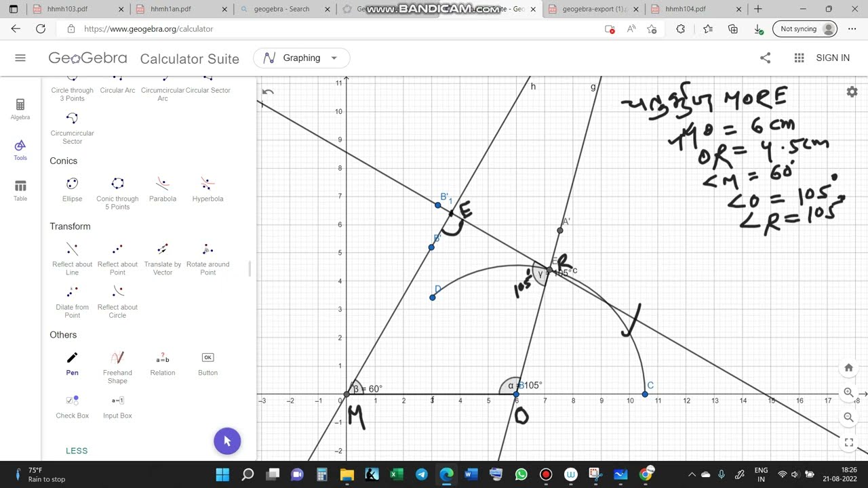Open a new browser tab
This screenshot has width=868, height=488.
[x=758, y=9]
